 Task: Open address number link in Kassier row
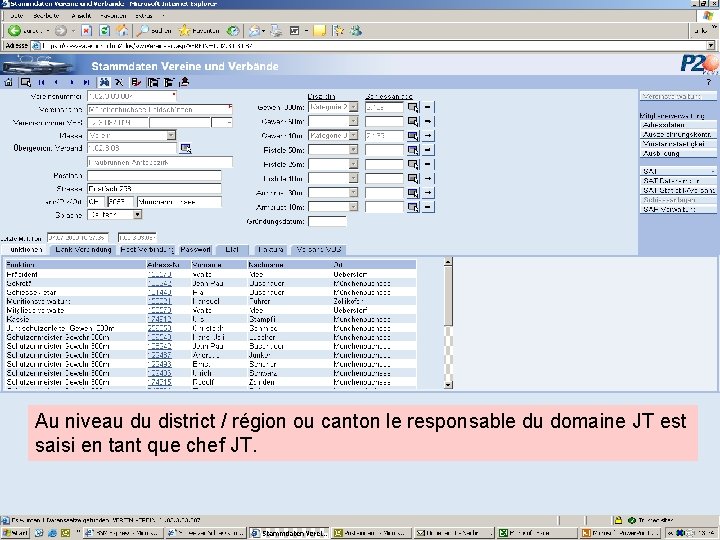coord(159,319)
